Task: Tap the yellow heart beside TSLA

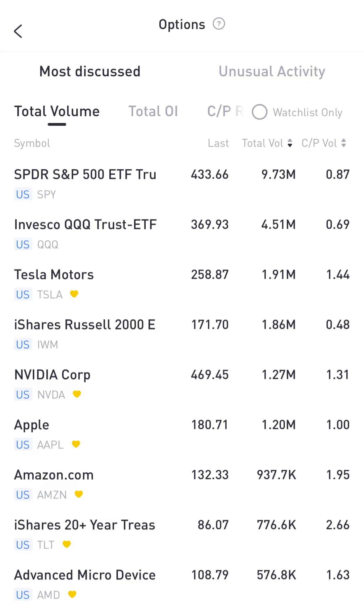Action: coord(74,294)
